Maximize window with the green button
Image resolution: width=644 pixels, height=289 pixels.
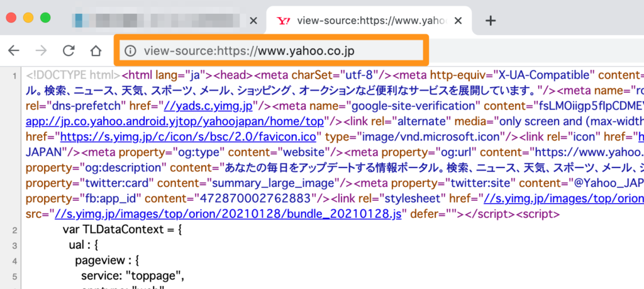click(45, 18)
